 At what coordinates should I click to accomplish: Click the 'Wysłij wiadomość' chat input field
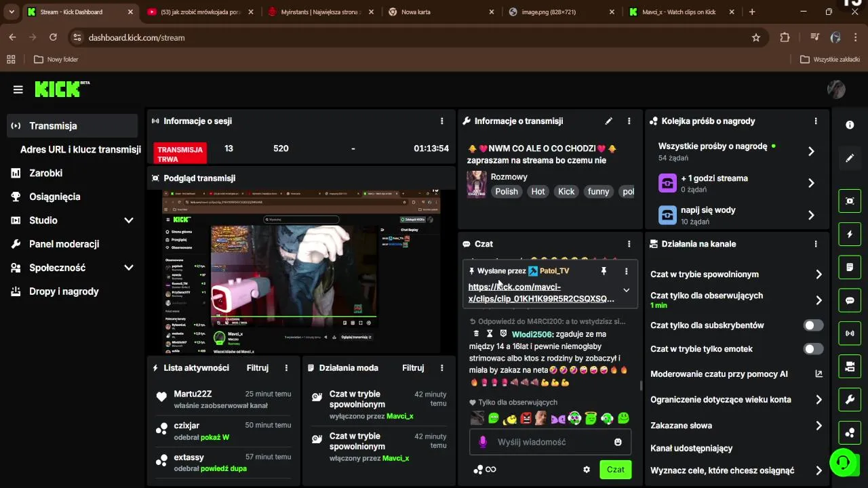[x=550, y=442]
